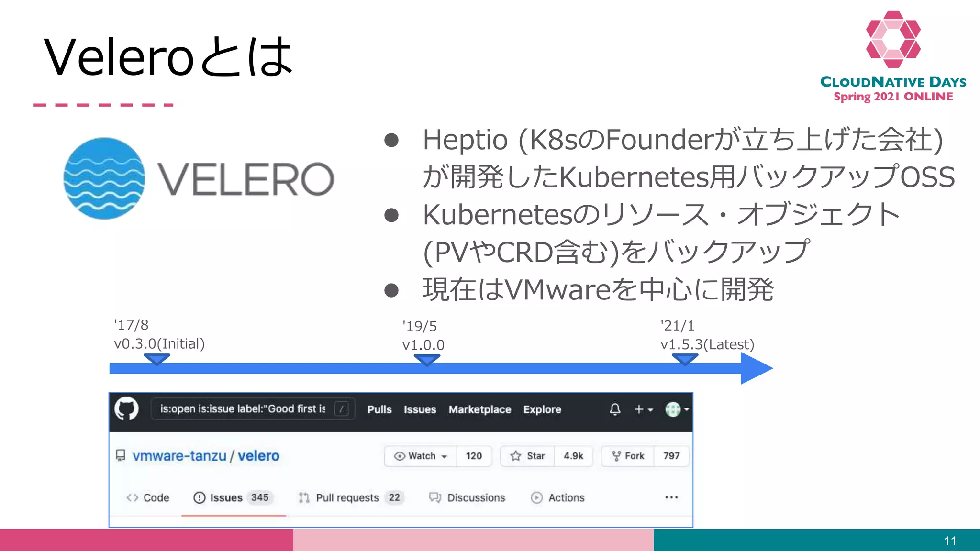Star the velero repository
This screenshot has height=551, width=980.
(x=527, y=456)
